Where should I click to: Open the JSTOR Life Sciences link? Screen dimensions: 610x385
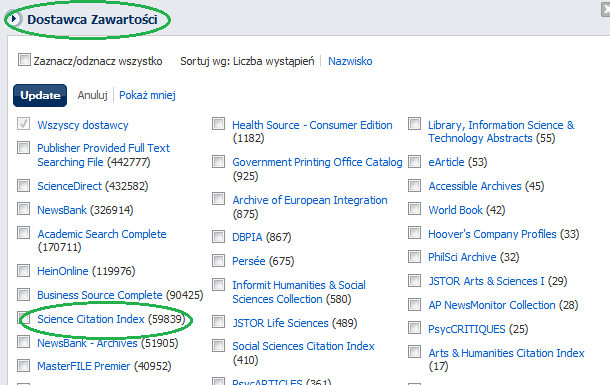tap(280, 323)
